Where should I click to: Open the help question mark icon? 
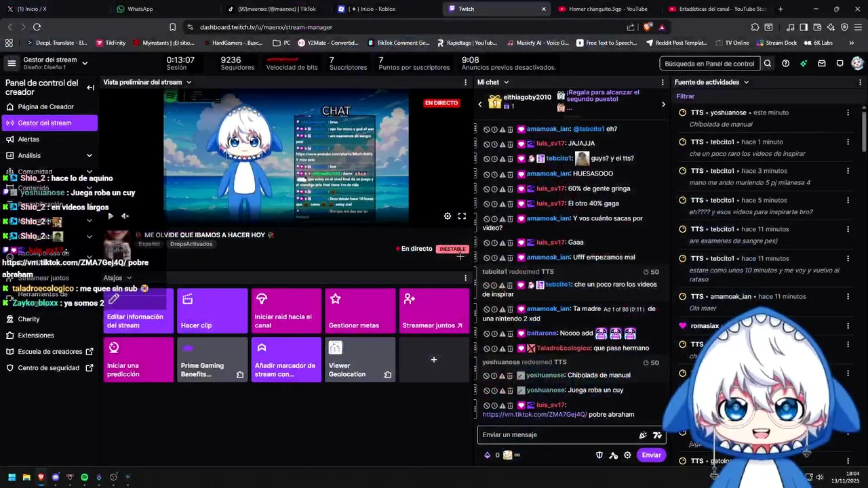(785, 63)
